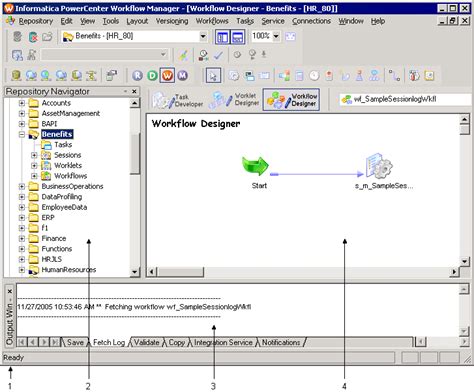
Task: Click the workspace horizontal scrollbar thumb
Action: [x=181, y=272]
